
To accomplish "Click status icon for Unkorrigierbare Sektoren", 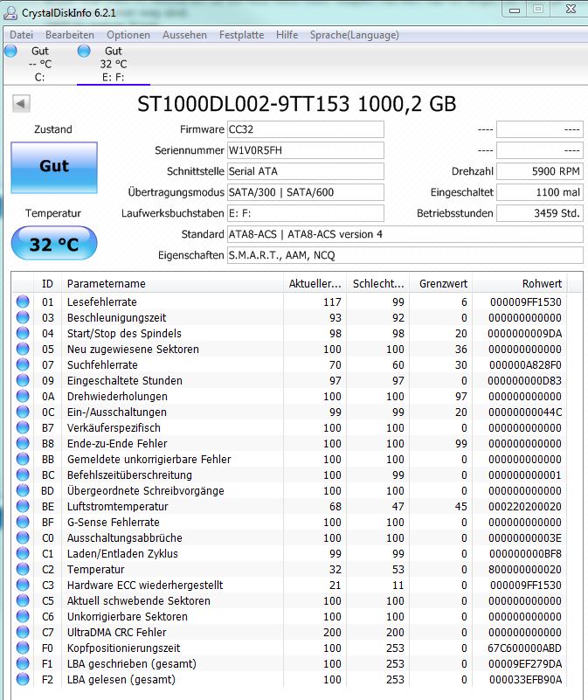I will coord(23,616).
